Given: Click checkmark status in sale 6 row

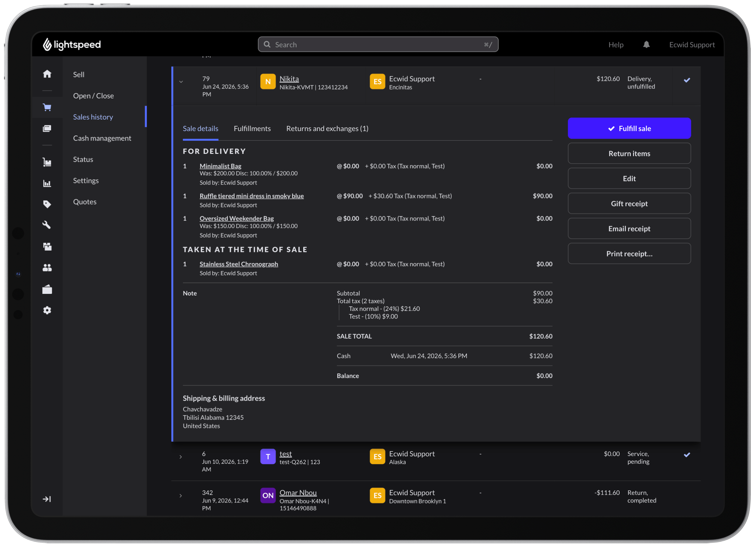Looking at the screenshot, I should click(687, 455).
